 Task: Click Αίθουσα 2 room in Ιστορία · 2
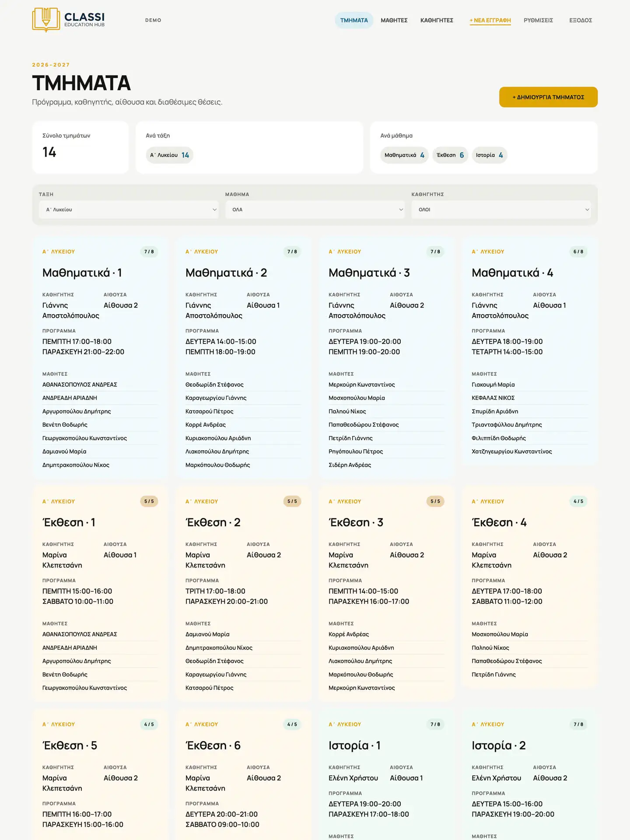pos(550,778)
